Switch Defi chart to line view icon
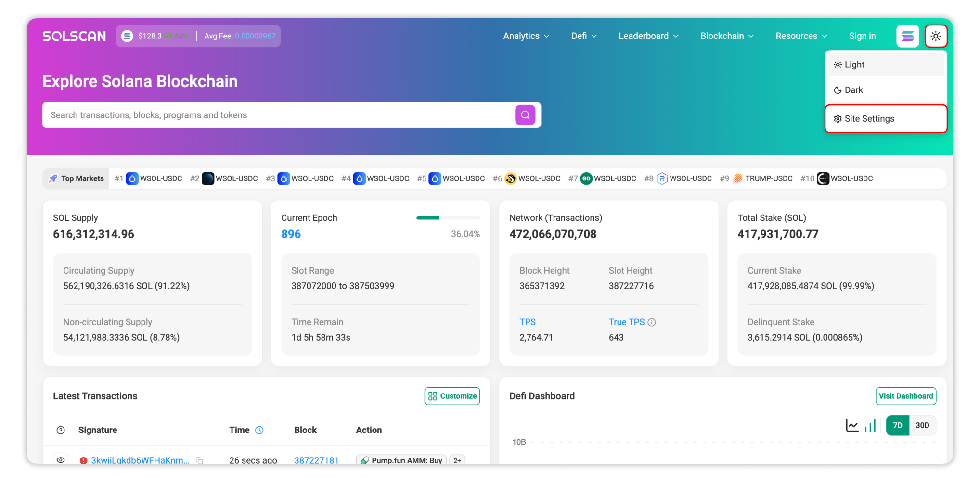Image resolution: width=980 pixels, height=483 pixels. (852, 425)
